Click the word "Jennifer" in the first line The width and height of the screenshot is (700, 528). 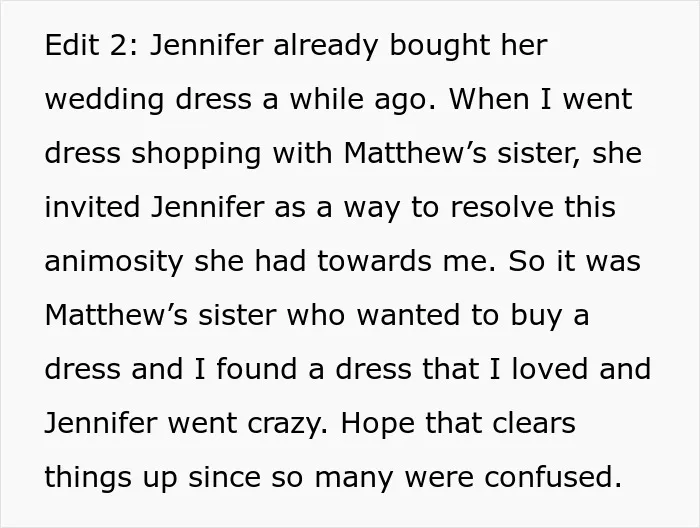[206, 45]
